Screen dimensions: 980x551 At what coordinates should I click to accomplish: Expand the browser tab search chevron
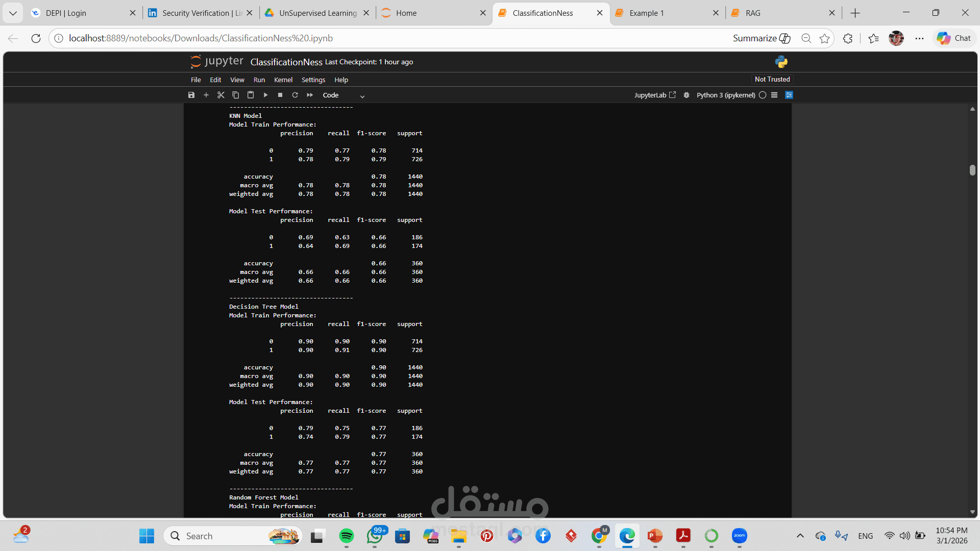click(x=13, y=13)
